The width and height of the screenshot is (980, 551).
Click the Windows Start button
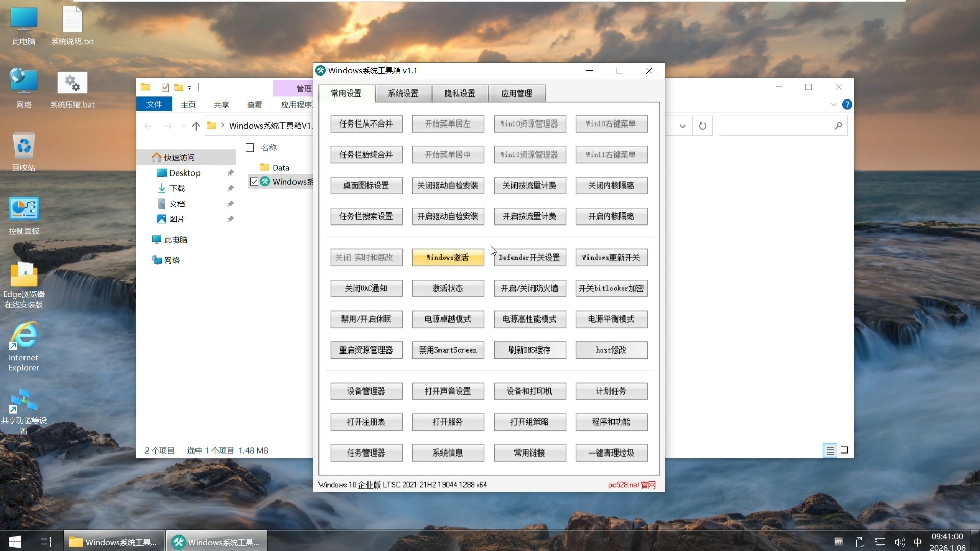pyautogui.click(x=15, y=542)
